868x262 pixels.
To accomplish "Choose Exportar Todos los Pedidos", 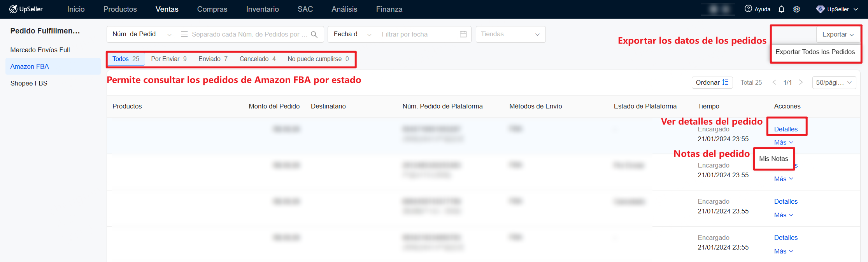I will 815,52.
